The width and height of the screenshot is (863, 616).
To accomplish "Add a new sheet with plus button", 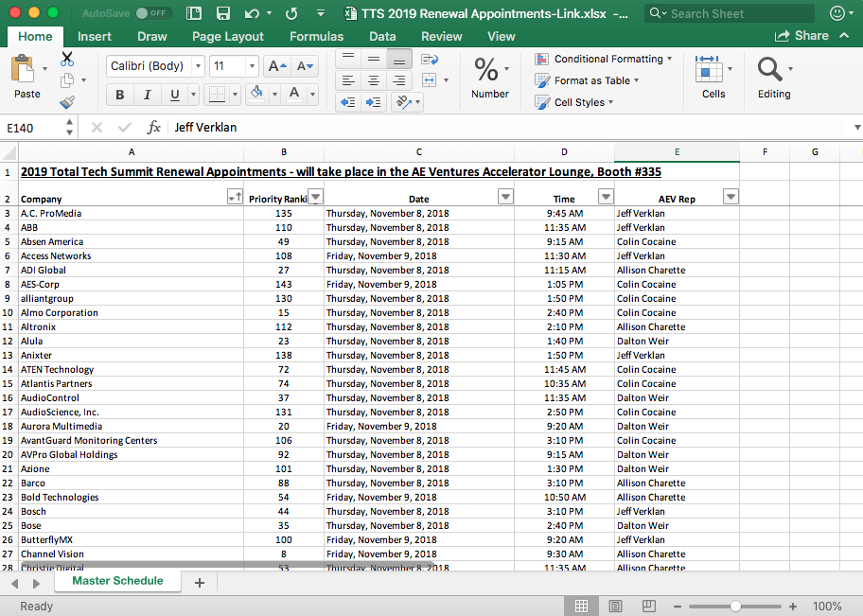I will tap(200, 583).
